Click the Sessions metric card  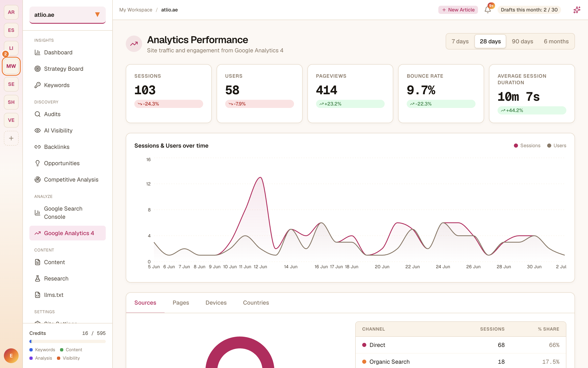click(169, 93)
